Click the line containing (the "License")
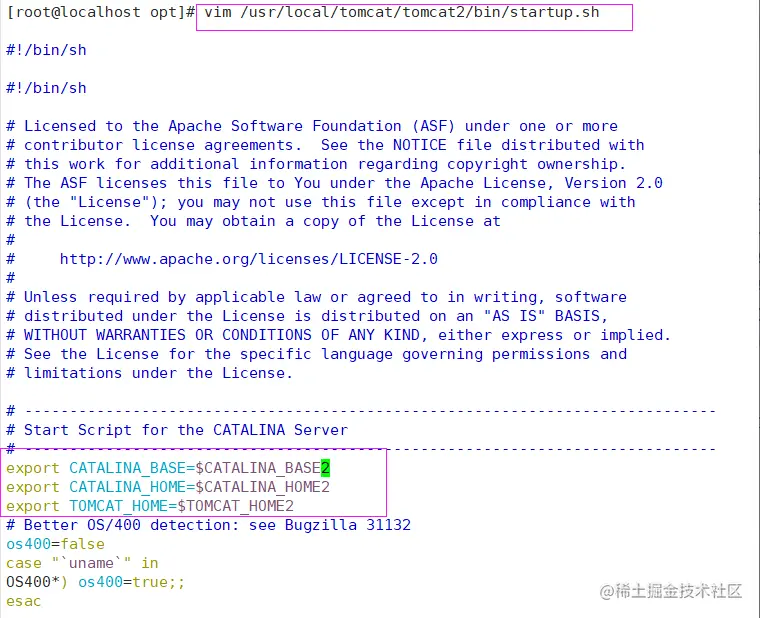Screen dimensions: 760x618 pyautogui.click(x=321, y=202)
